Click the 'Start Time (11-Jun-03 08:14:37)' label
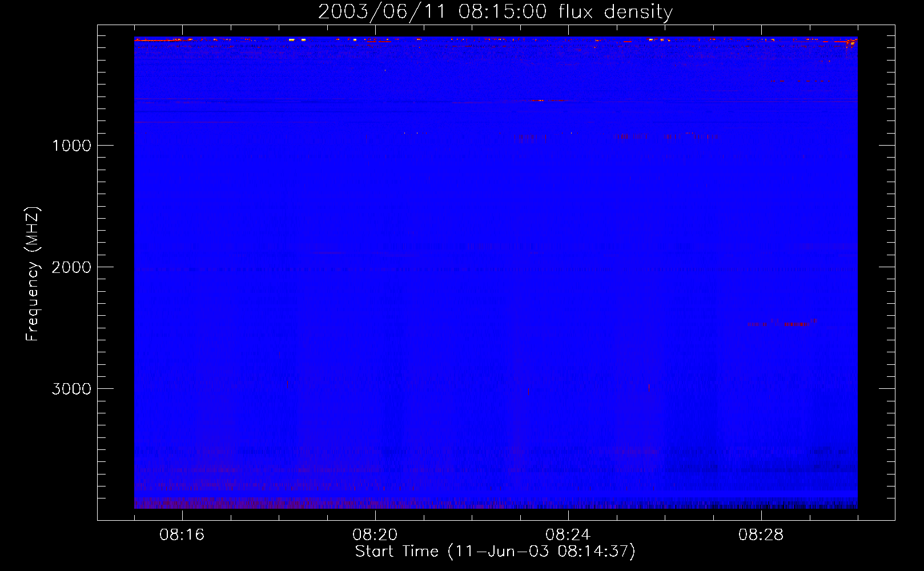This screenshot has width=924, height=571. tap(495, 552)
